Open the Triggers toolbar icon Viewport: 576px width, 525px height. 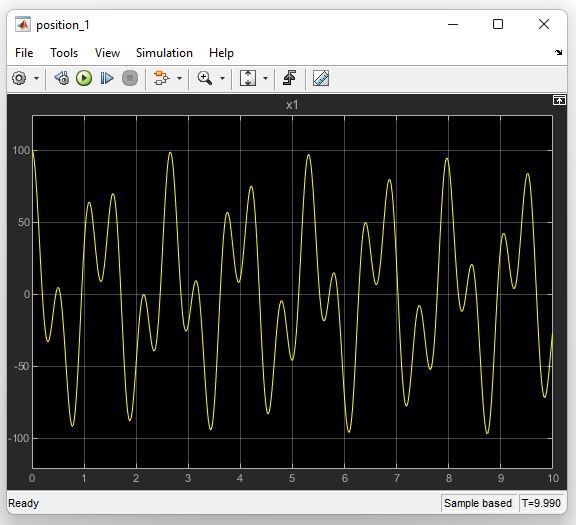pos(290,78)
